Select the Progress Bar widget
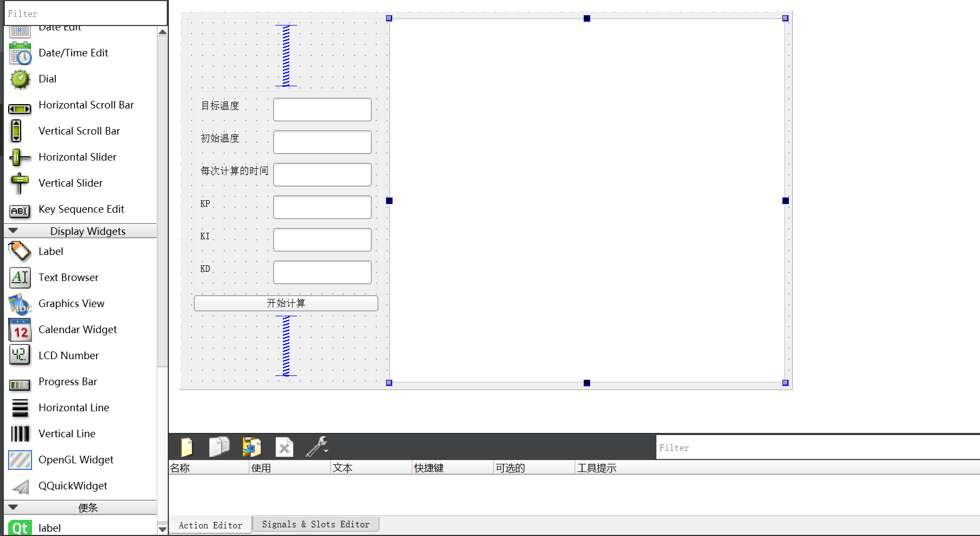 point(68,381)
